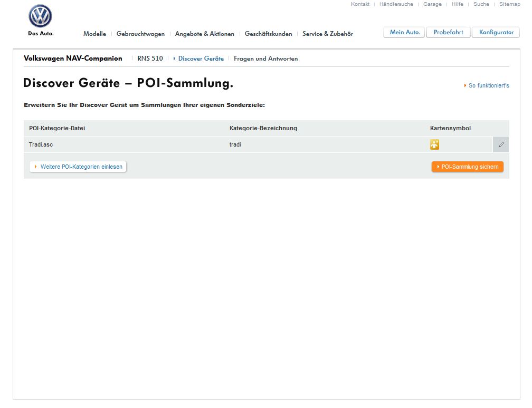
Task: Select the Discover Geräte tab
Action: click(x=201, y=59)
